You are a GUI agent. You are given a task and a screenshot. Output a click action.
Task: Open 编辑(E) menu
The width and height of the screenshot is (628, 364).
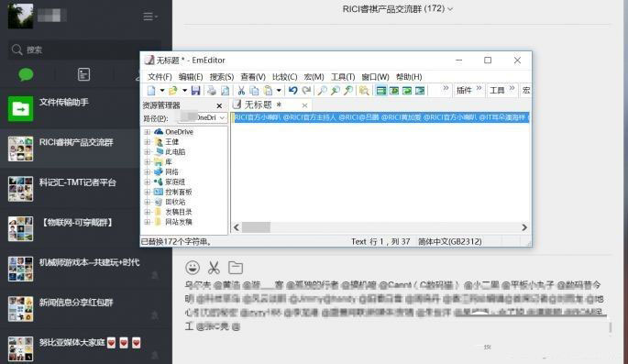191,77
